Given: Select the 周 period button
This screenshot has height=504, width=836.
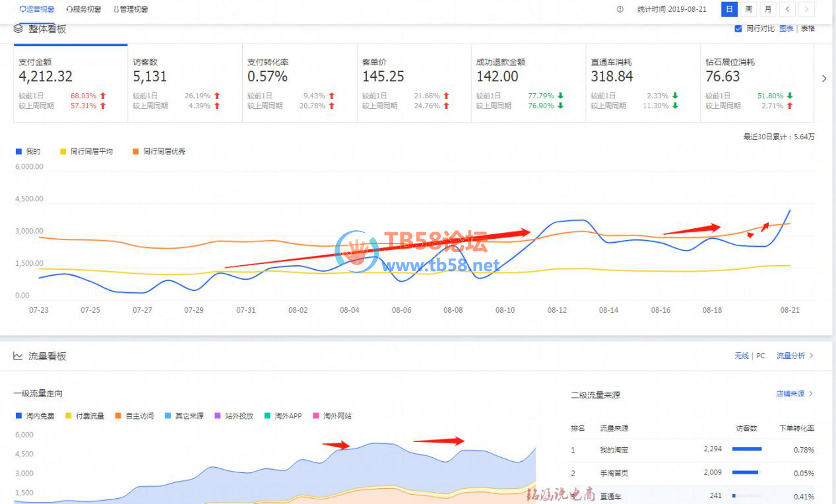Looking at the screenshot, I should [x=748, y=9].
